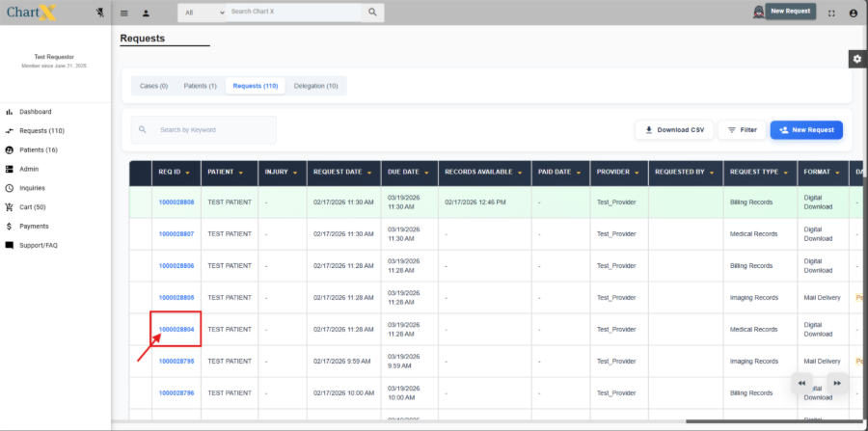Click the magnifier search button in top bar
The width and height of the screenshot is (868, 431).
[372, 13]
